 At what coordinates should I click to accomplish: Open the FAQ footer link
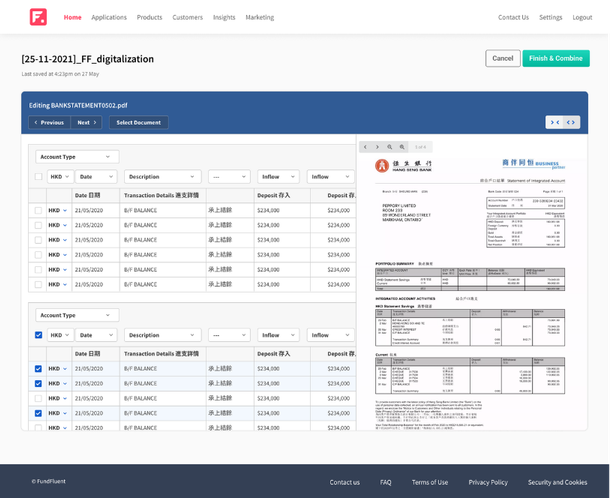385,482
